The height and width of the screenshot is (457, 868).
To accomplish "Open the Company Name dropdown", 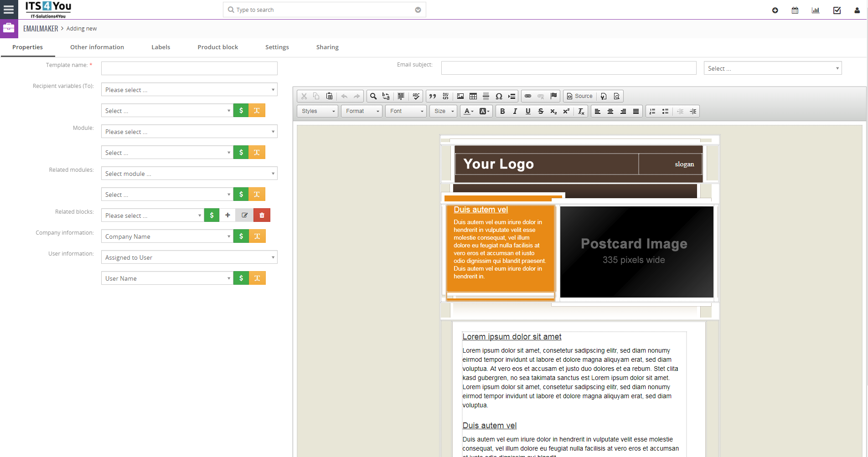I will (x=167, y=236).
